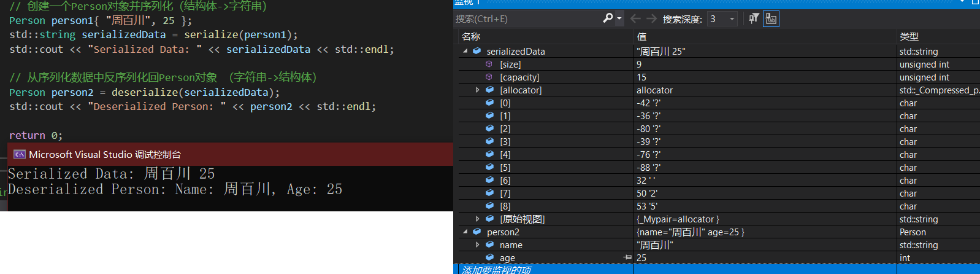Click the 值 column header
The image size is (980, 274).
(765, 37)
